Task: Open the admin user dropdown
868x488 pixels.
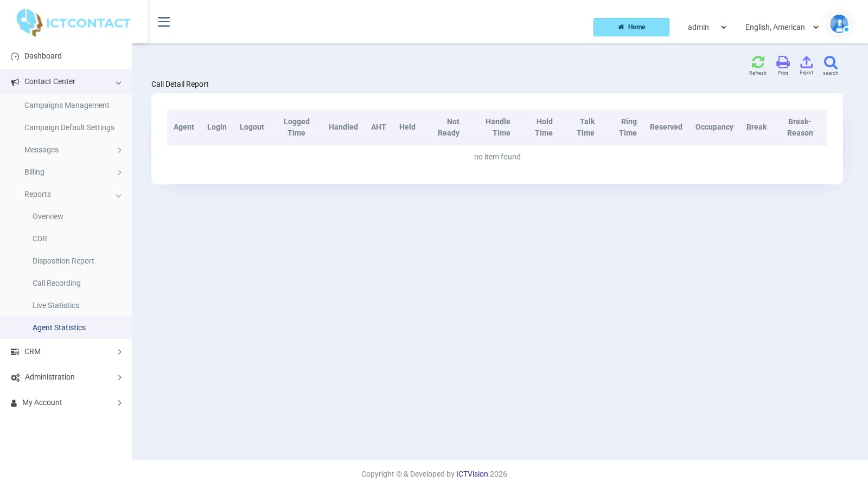Action: click(x=707, y=27)
